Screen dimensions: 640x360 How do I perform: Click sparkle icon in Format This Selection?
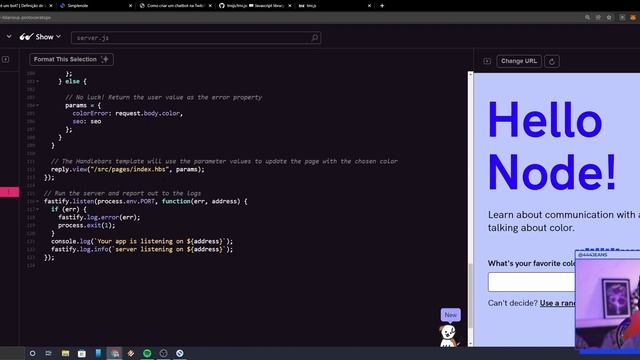(105, 59)
